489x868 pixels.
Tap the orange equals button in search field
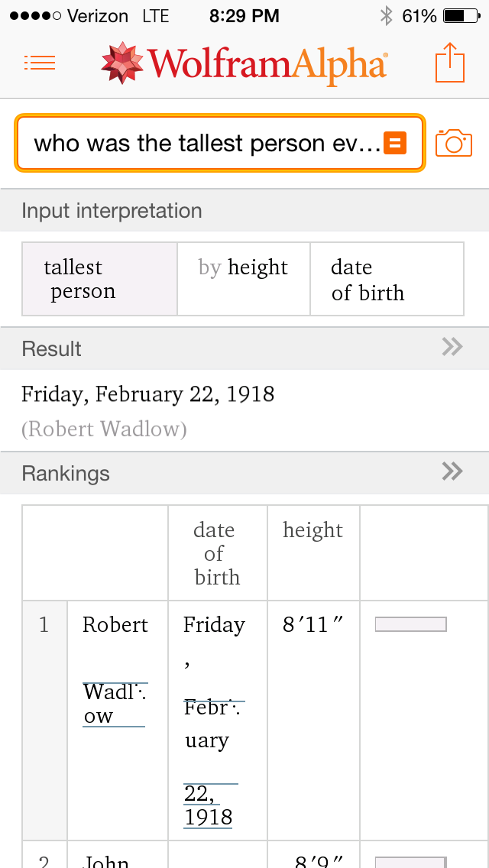point(395,143)
